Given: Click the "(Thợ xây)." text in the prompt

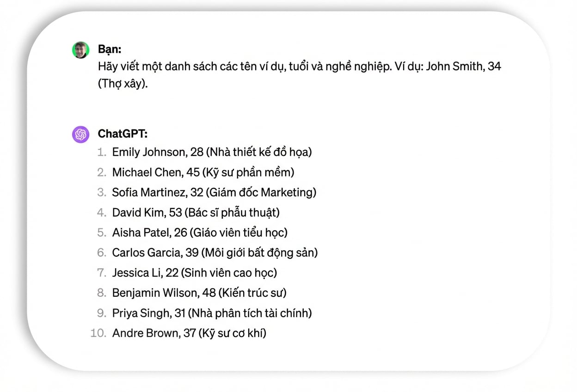Looking at the screenshot, I should pos(123,85).
